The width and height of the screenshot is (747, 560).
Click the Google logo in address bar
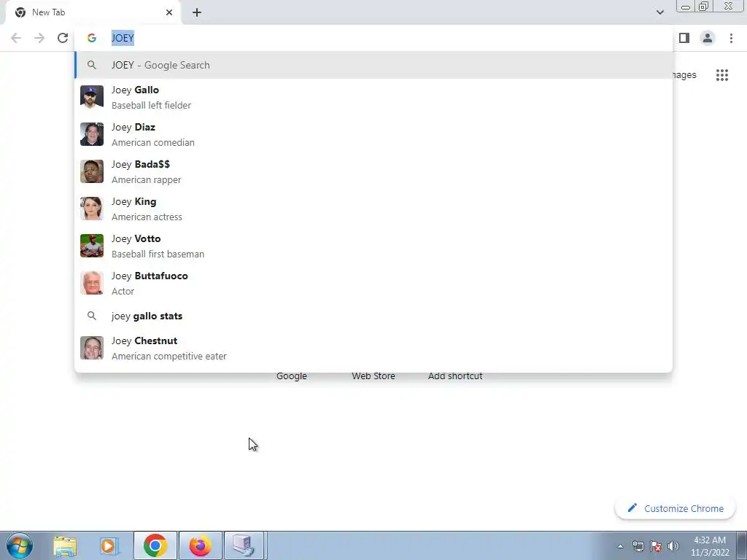click(x=92, y=38)
